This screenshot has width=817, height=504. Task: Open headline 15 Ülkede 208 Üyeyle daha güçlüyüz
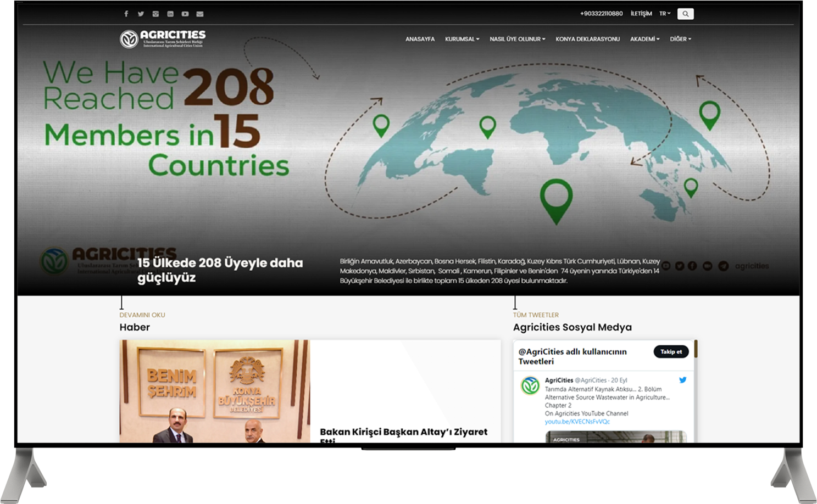pyautogui.click(x=220, y=270)
